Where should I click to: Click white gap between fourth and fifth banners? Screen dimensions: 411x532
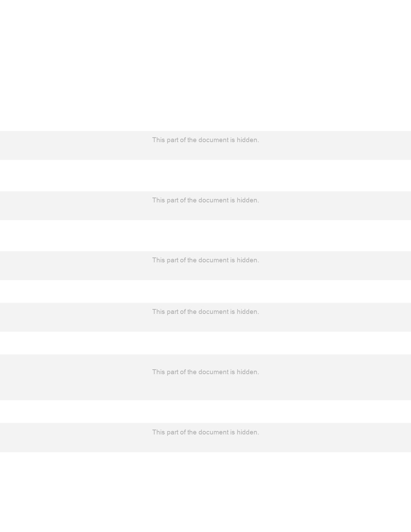[205, 343]
